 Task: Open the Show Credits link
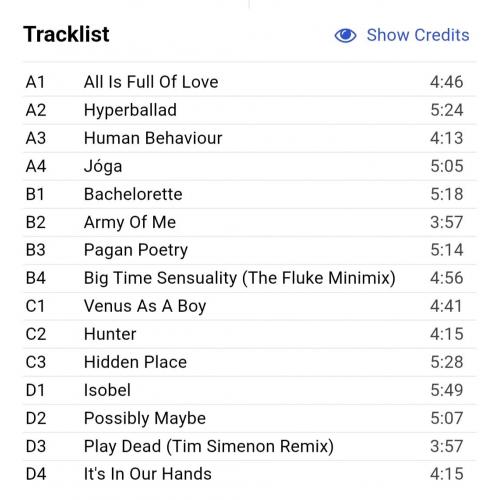tap(418, 35)
